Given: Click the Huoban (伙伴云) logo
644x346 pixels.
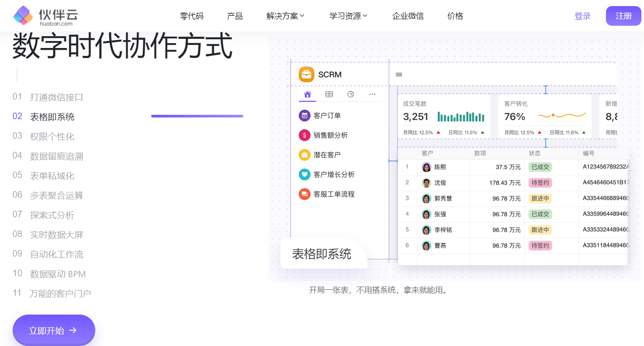Looking at the screenshot, I should tap(45, 16).
